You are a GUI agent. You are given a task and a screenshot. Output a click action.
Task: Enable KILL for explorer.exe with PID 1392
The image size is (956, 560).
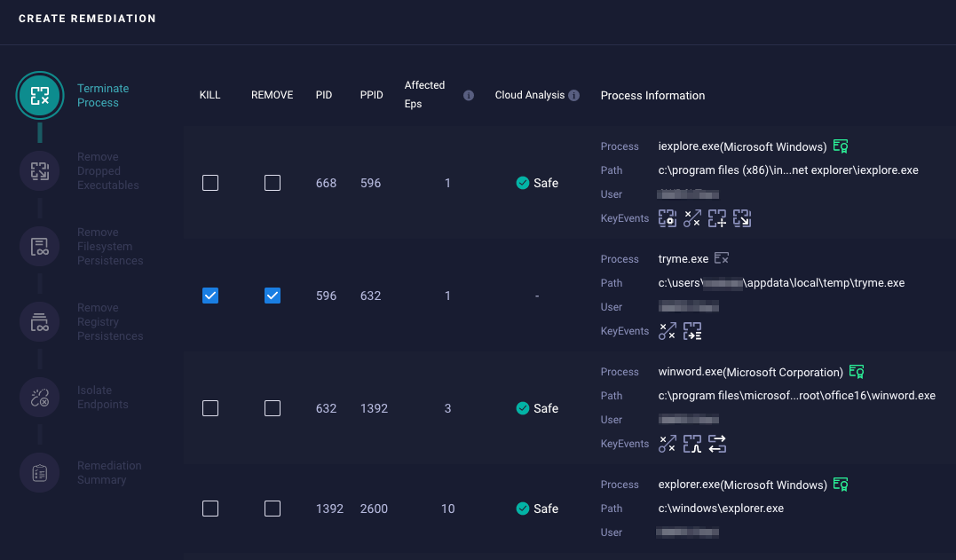coord(210,509)
